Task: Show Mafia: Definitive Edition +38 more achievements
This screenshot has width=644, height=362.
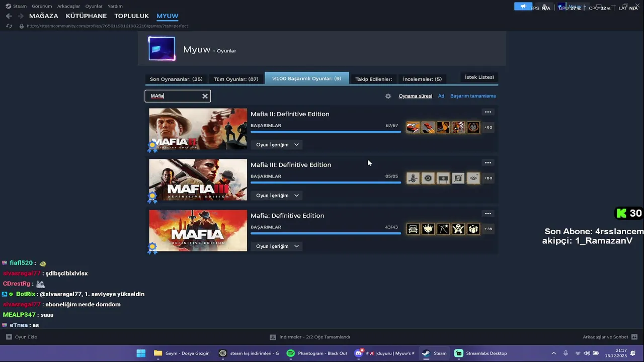Action: pos(488,229)
